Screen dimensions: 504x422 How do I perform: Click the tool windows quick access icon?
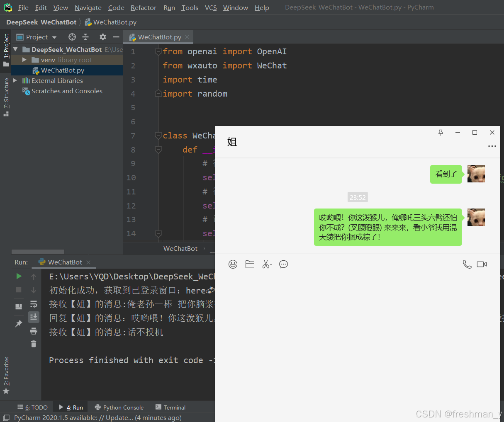(x=6, y=417)
